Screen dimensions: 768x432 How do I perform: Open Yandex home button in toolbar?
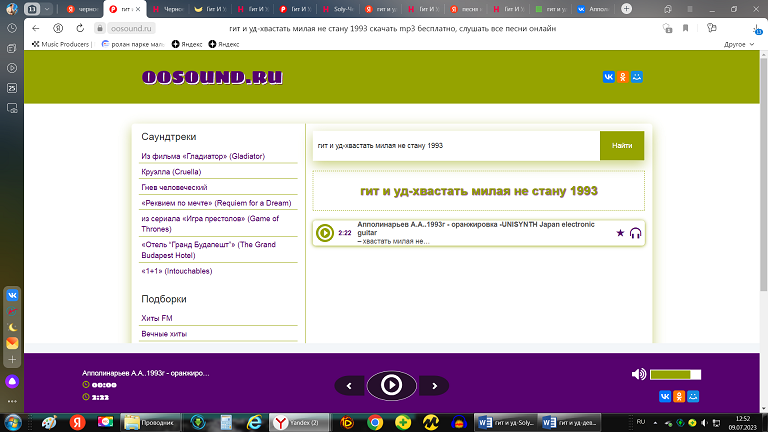coord(58,28)
